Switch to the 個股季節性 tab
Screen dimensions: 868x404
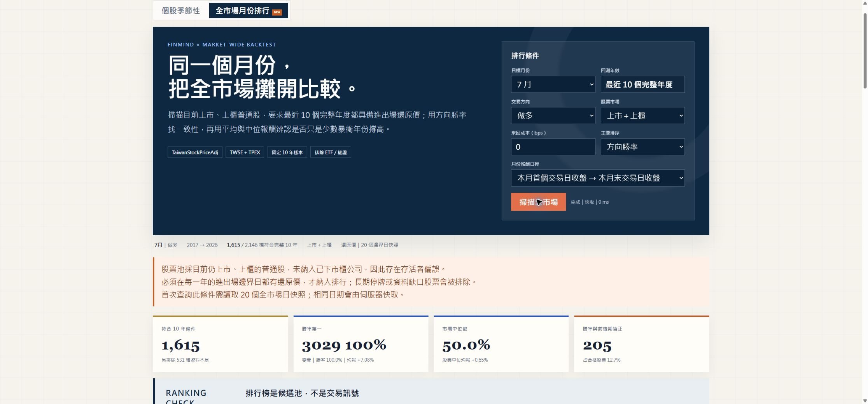click(x=181, y=10)
